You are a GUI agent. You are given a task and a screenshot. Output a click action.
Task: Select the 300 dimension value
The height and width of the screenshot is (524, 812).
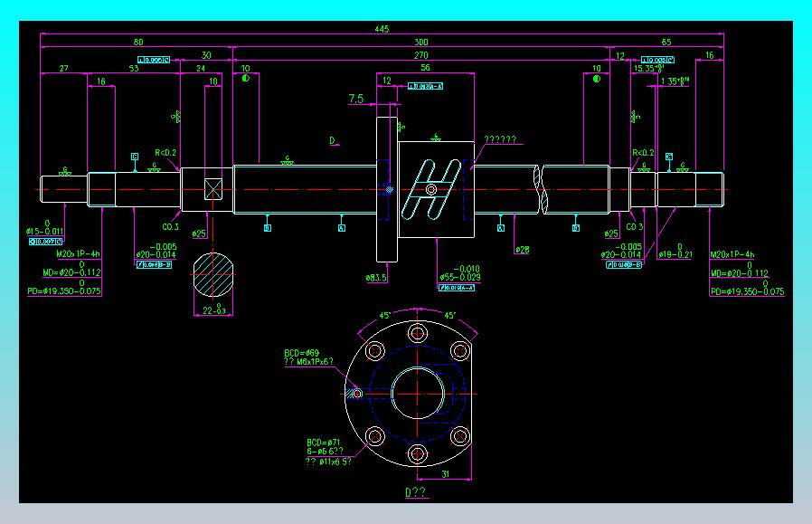[421, 42]
